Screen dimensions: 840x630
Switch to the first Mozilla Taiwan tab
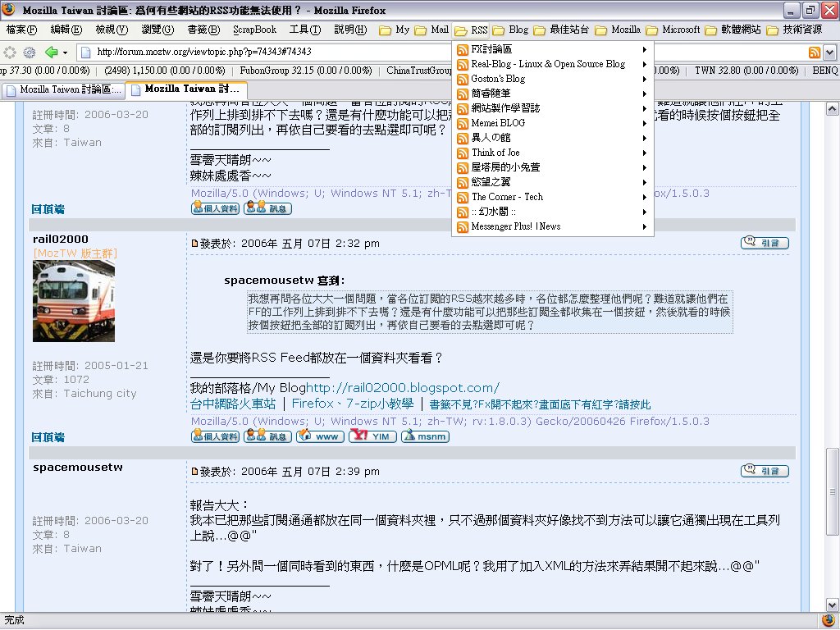click(64, 89)
